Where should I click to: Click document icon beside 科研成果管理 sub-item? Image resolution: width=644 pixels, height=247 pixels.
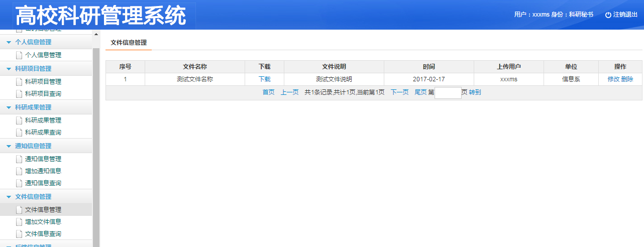pos(19,120)
